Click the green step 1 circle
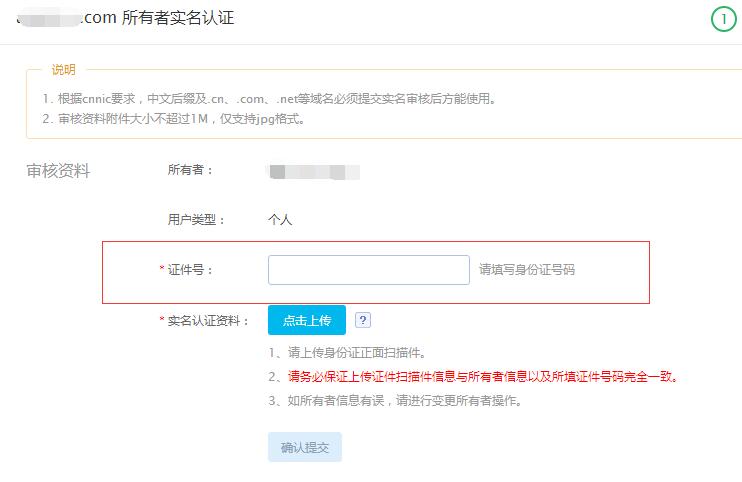Screen dimensions: 742x482 [723, 19]
